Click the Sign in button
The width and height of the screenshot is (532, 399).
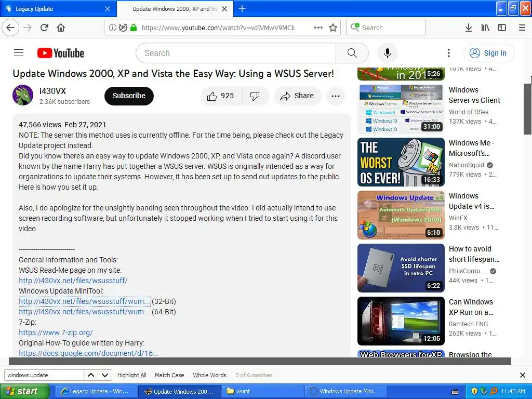(x=488, y=53)
